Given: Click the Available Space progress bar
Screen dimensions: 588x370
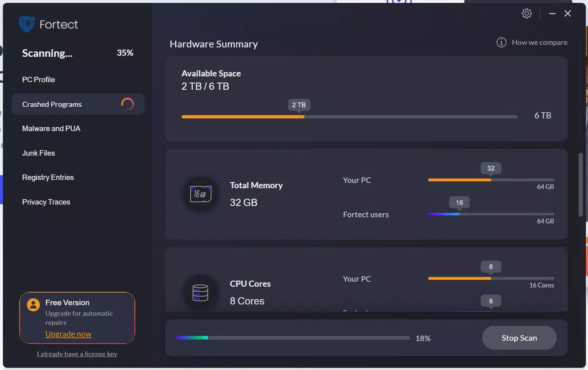Looking at the screenshot, I should pos(350,117).
